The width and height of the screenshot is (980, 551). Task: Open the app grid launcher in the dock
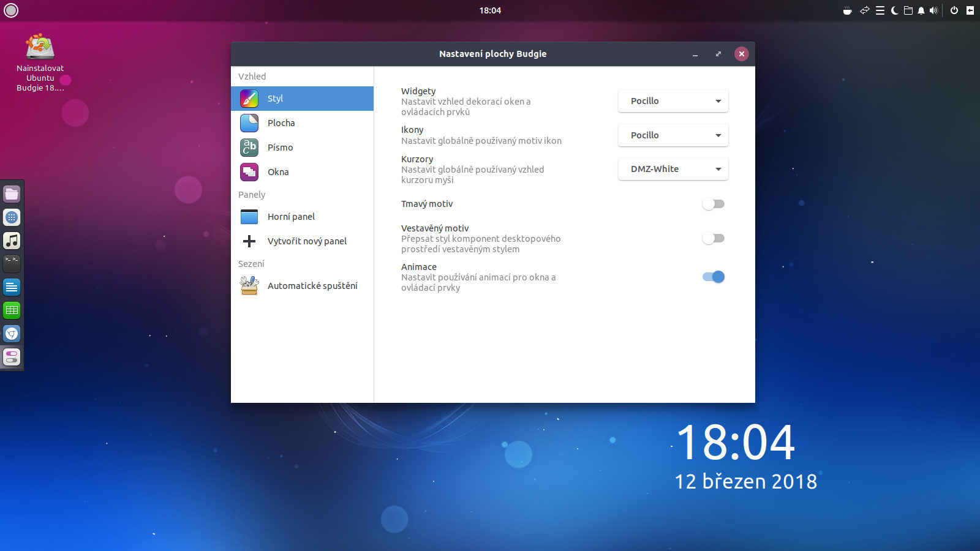pos(12,217)
